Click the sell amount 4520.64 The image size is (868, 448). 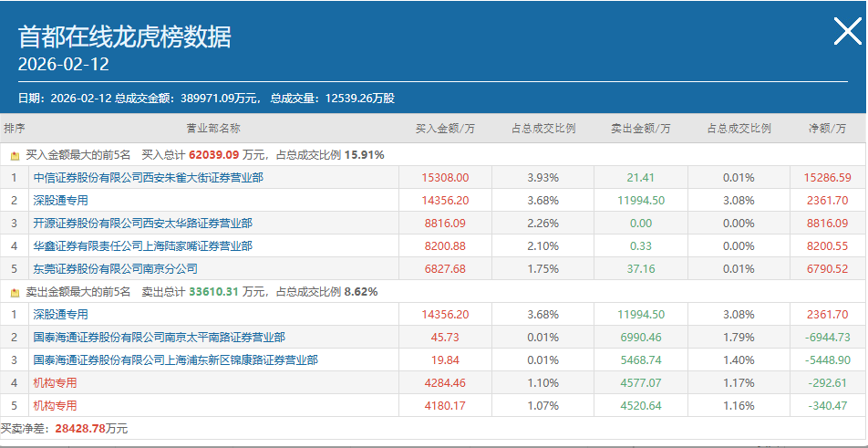641,405
